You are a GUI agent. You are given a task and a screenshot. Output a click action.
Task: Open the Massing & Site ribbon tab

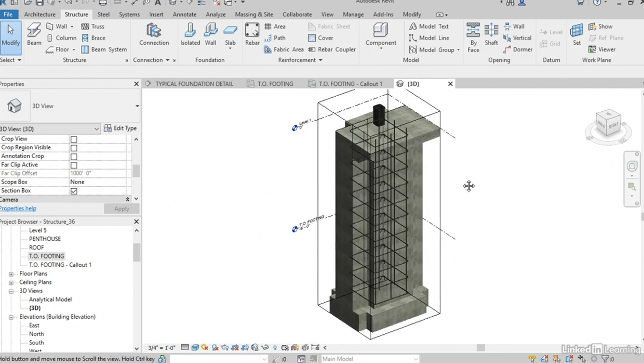254,15
